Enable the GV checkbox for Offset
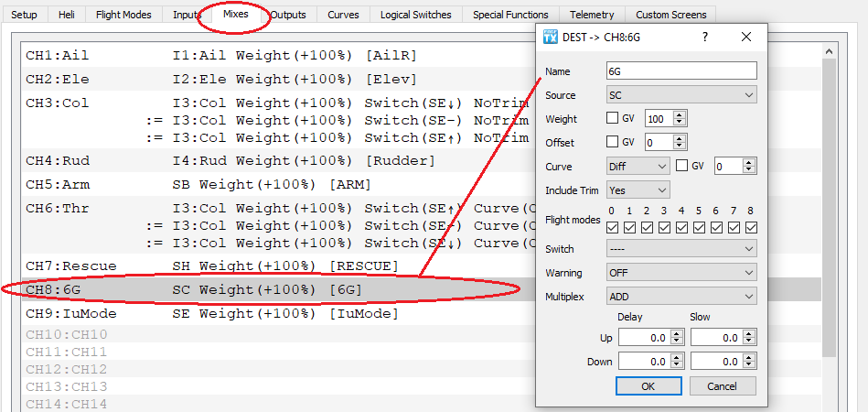Viewport: 868px width, 412px height. pos(613,142)
